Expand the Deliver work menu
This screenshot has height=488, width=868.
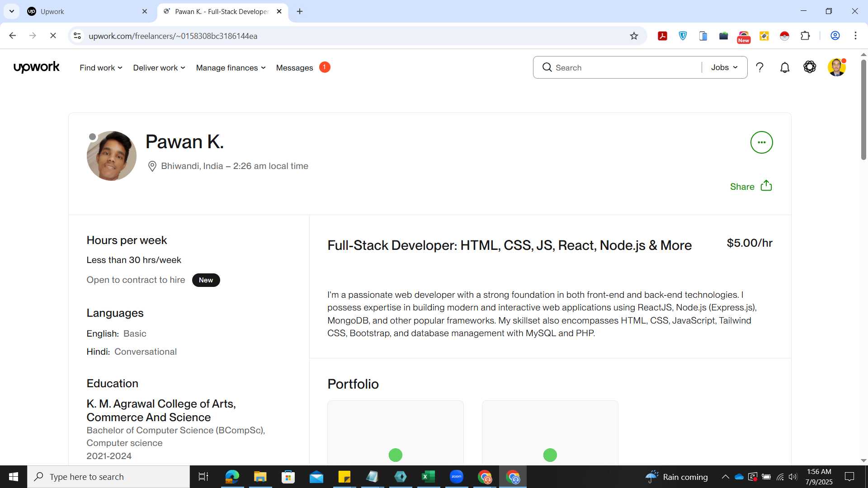tap(159, 68)
